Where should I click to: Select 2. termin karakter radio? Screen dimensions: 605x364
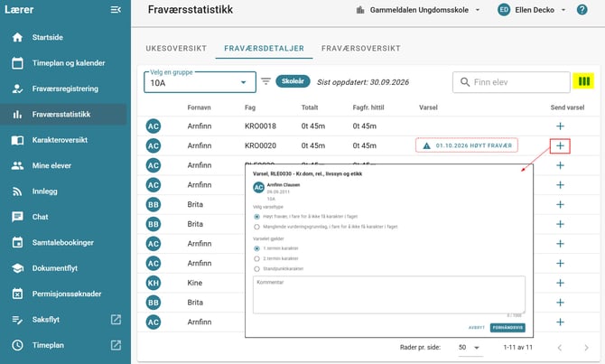point(256,258)
